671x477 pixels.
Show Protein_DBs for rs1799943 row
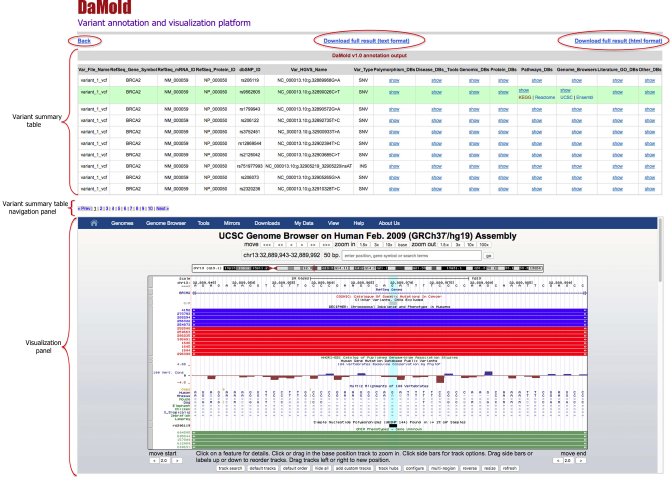[x=503, y=109]
